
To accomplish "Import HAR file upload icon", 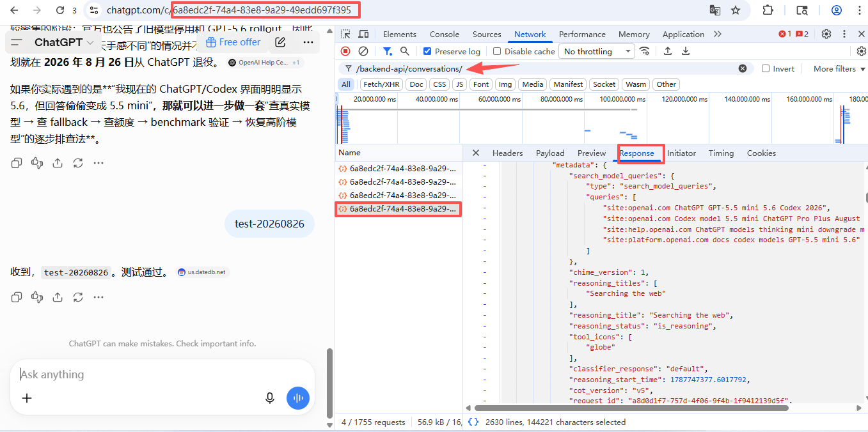I will (668, 51).
